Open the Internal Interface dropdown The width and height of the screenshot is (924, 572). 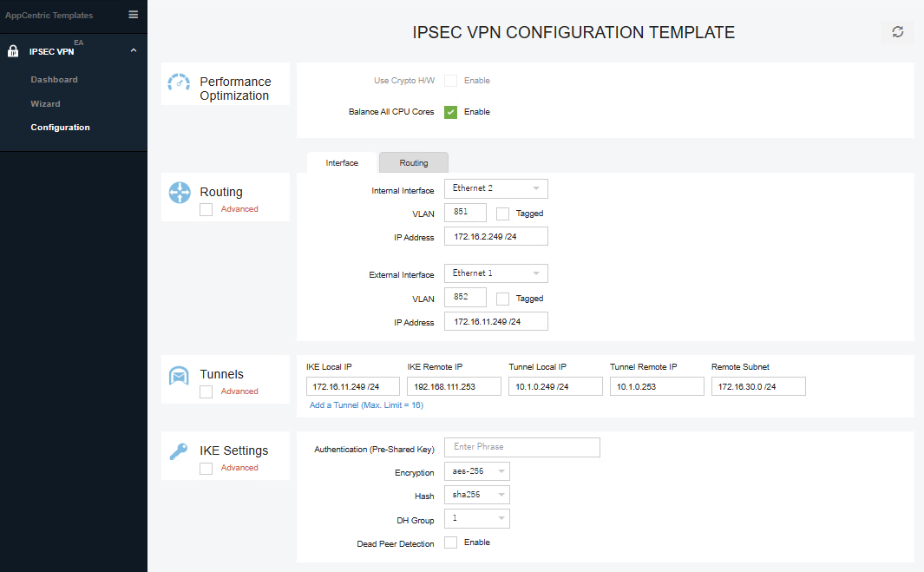495,188
